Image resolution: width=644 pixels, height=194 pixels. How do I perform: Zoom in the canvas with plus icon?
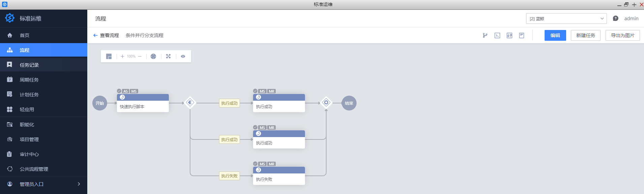[122, 56]
